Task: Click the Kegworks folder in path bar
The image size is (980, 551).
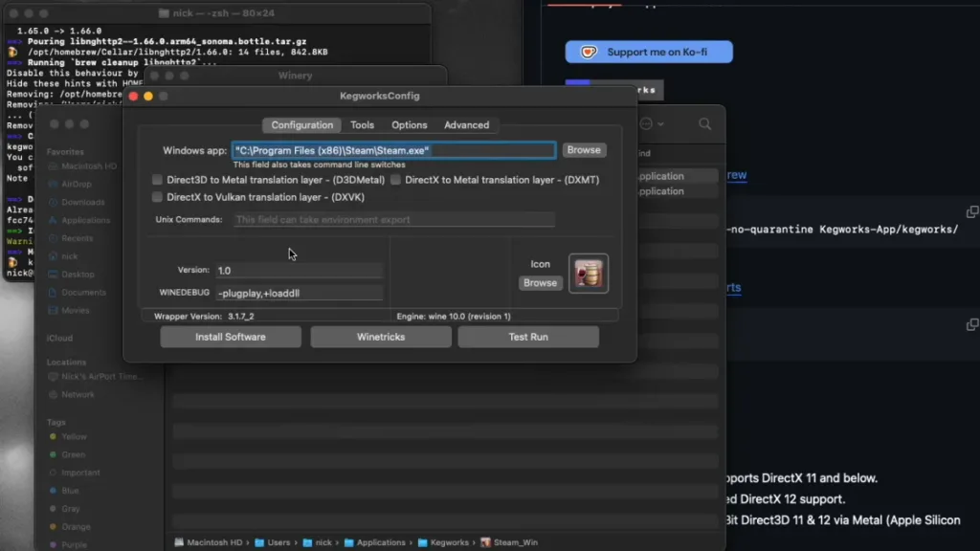Action: point(448,542)
